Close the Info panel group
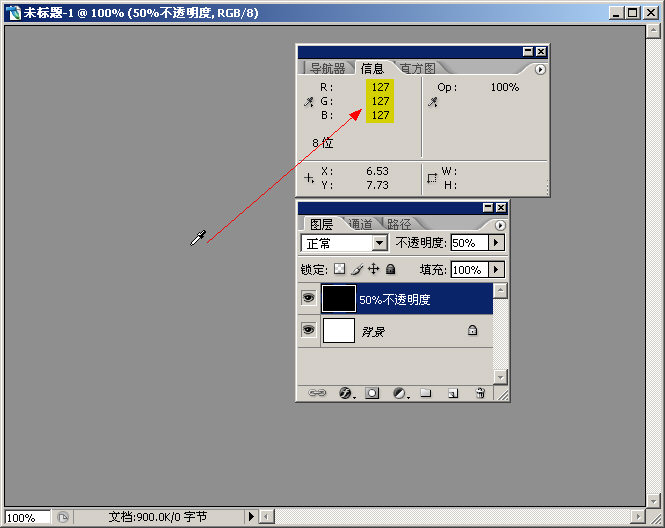 coord(541,52)
